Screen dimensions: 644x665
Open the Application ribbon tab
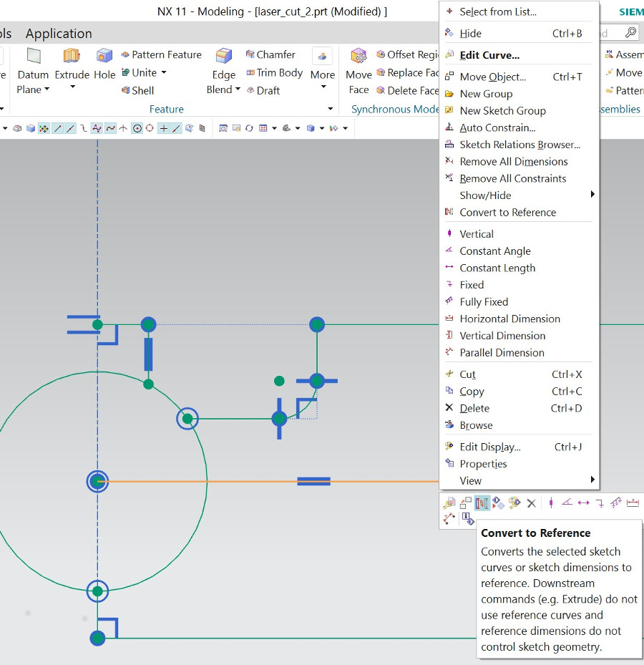coord(59,34)
